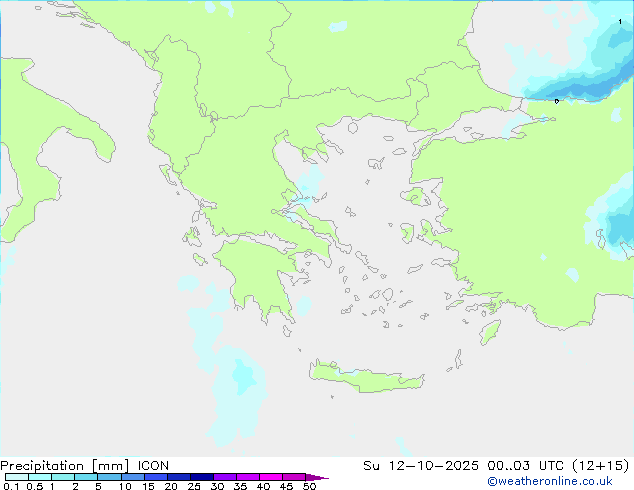Select the 40–45 mm magenta legend swatch
The image size is (634, 490).
271,477
